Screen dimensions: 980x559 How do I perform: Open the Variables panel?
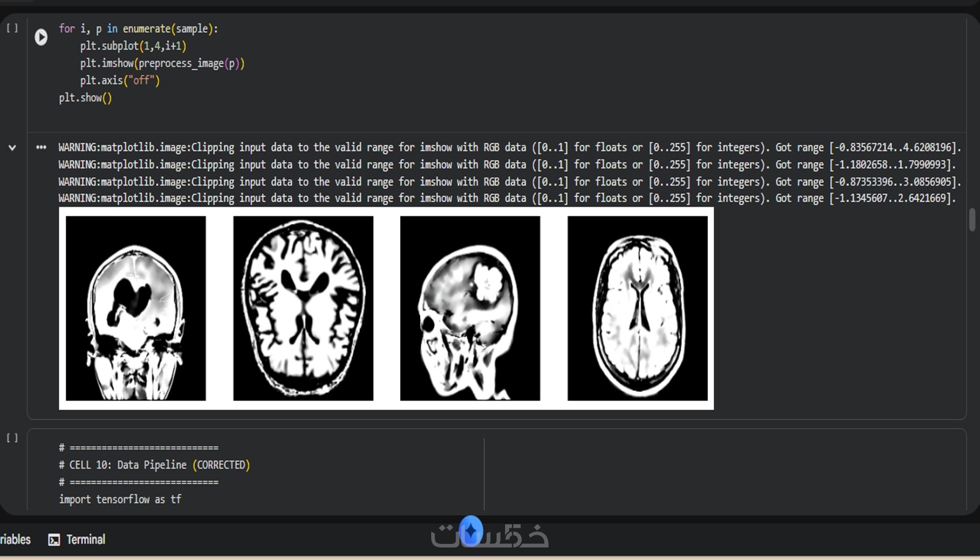16,539
